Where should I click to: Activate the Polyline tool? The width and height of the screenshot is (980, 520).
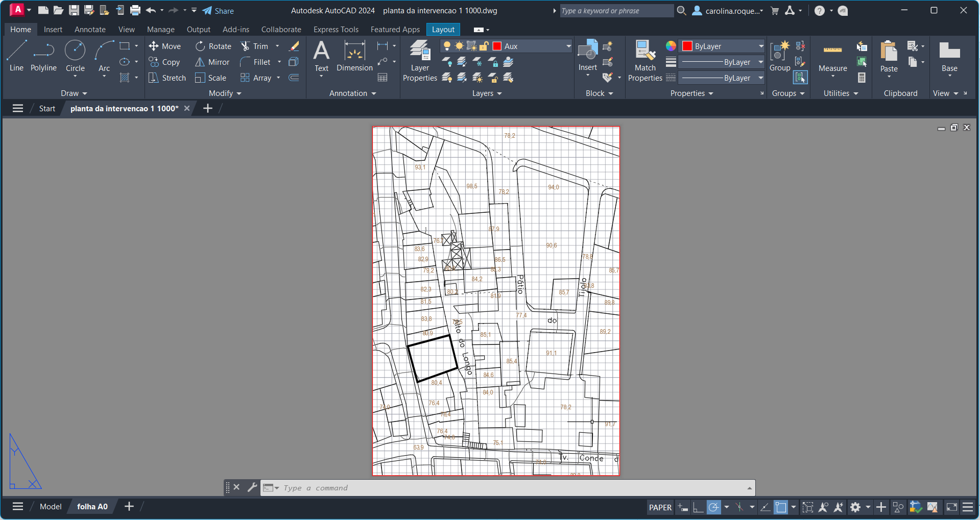coord(43,56)
